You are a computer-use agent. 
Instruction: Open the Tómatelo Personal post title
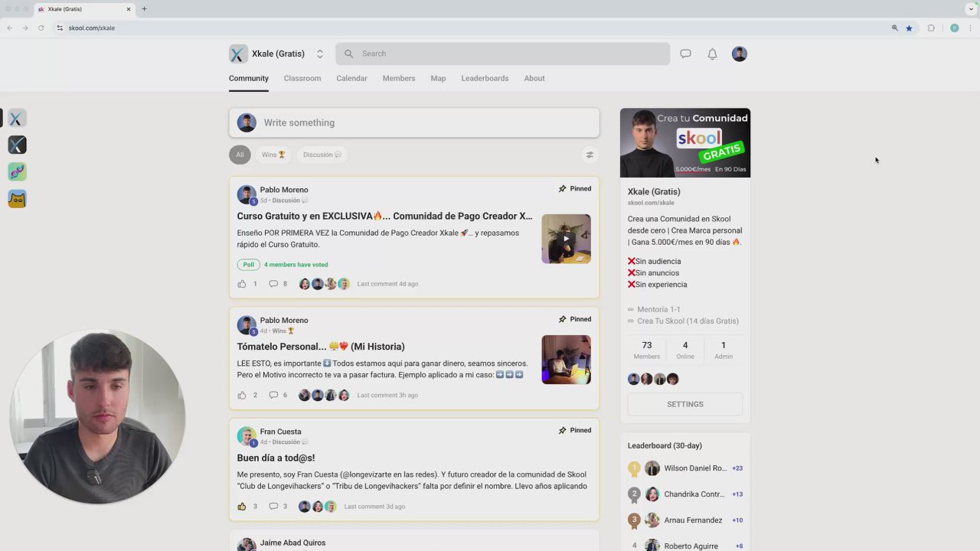(321, 347)
